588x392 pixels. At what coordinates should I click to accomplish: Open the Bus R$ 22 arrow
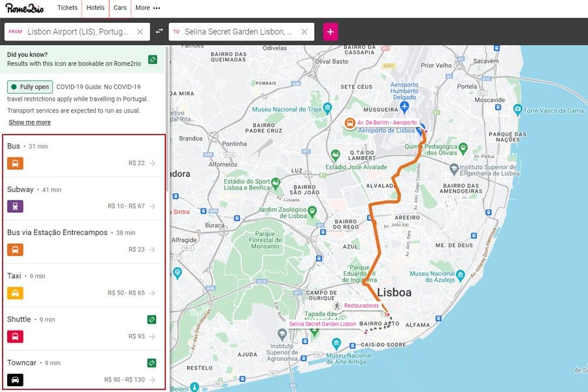[x=152, y=163]
